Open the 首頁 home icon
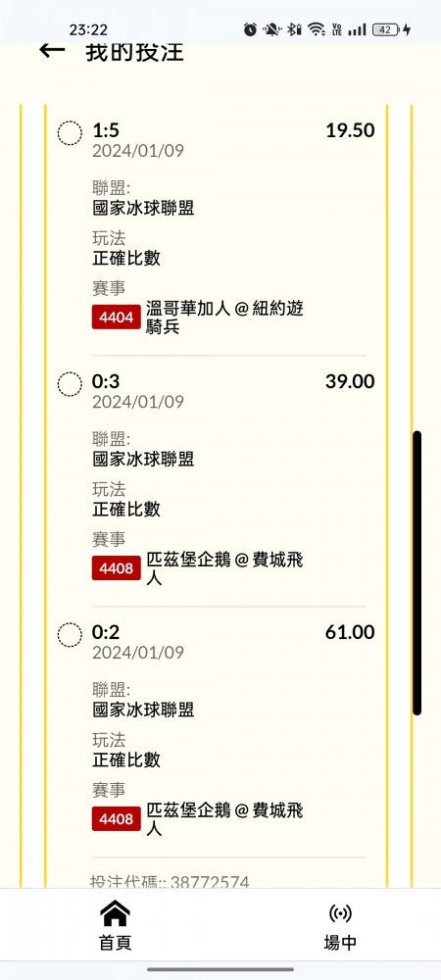The height and width of the screenshot is (980, 441). click(115, 913)
